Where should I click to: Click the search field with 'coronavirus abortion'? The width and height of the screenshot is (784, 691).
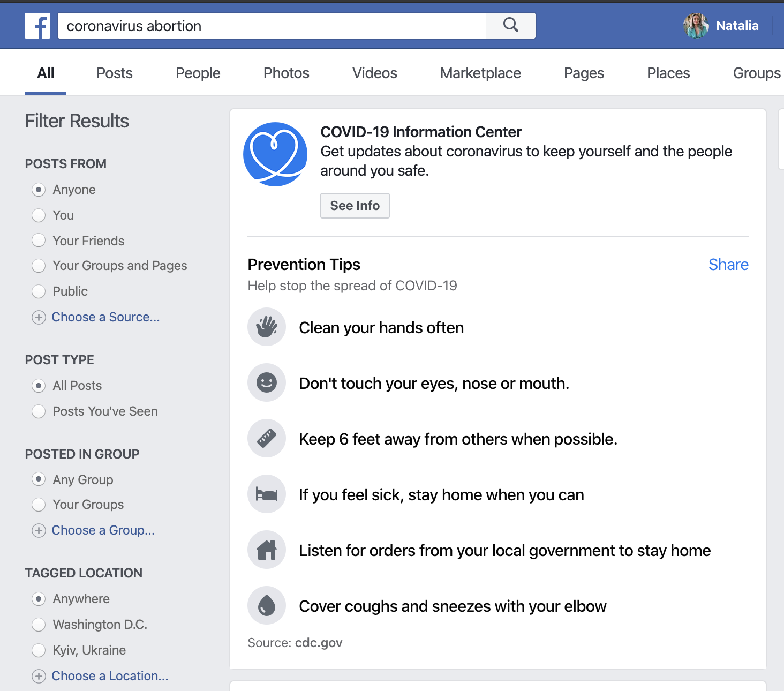point(272,26)
